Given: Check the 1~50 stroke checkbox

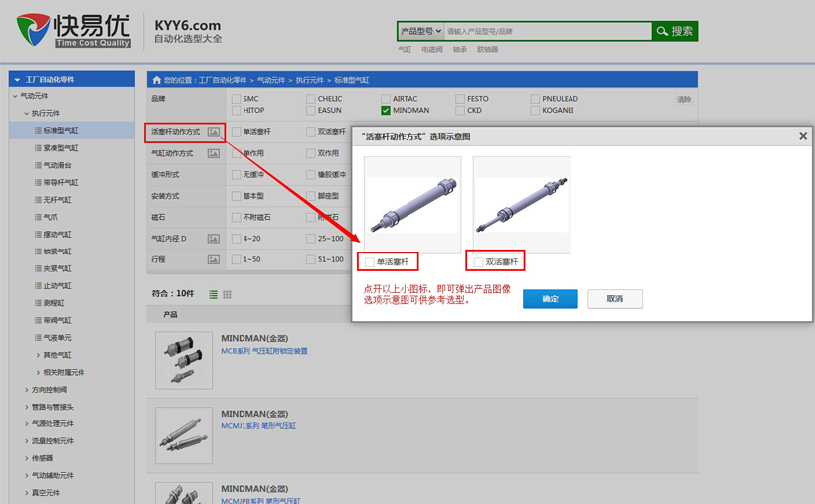Looking at the screenshot, I should [236, 259].
